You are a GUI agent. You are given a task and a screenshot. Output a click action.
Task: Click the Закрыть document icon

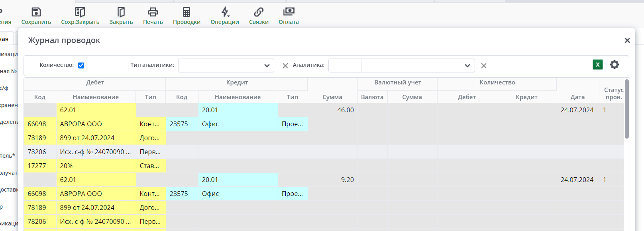pos(121,12)
